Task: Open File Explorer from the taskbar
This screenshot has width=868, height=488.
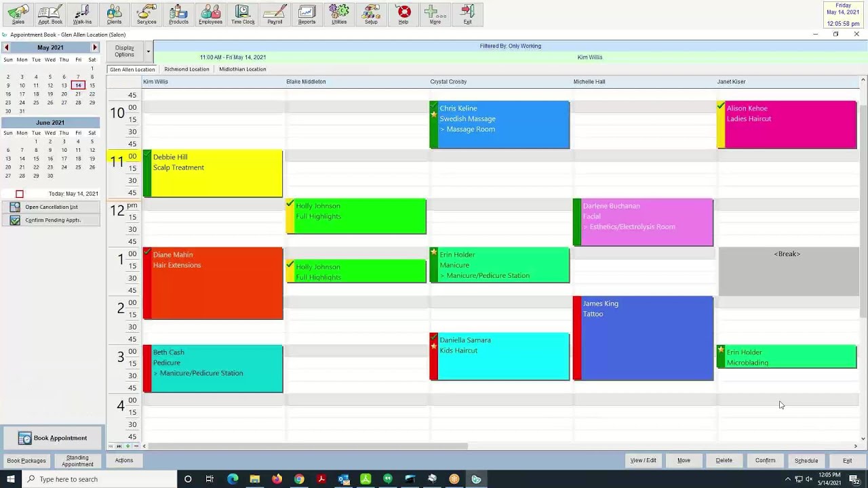Action: pos(254,479)
